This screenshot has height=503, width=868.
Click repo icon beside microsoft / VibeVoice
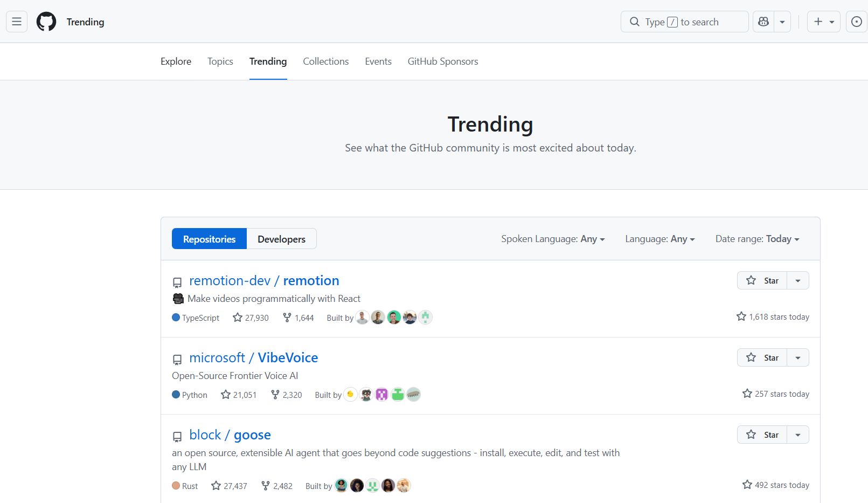pos(177,360)
